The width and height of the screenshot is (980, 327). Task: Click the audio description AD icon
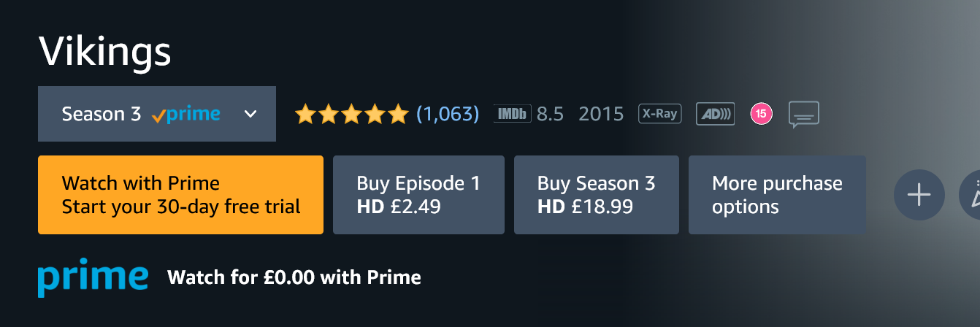715,114
